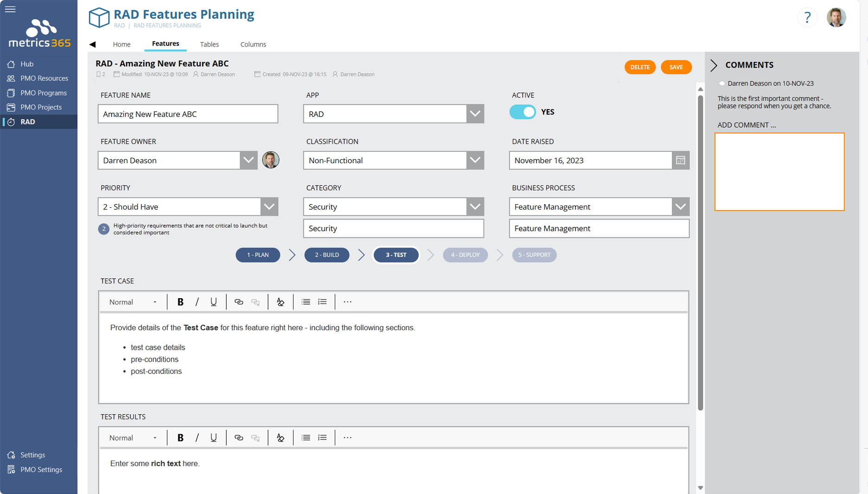Open the hamburger menu
Screen dimensions: 868x494
click(10, 9)
